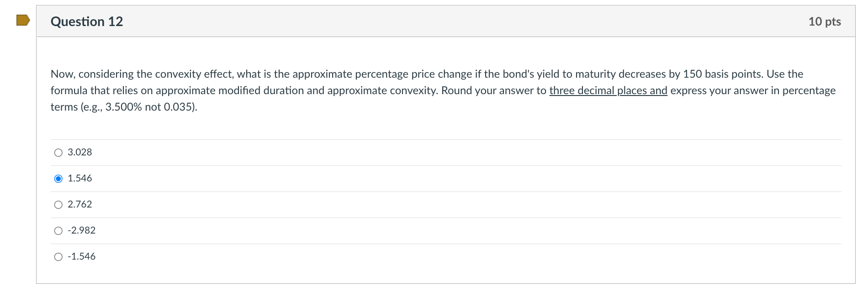Click the answer label 2.762
868x298 pixels.
[79, 204]
